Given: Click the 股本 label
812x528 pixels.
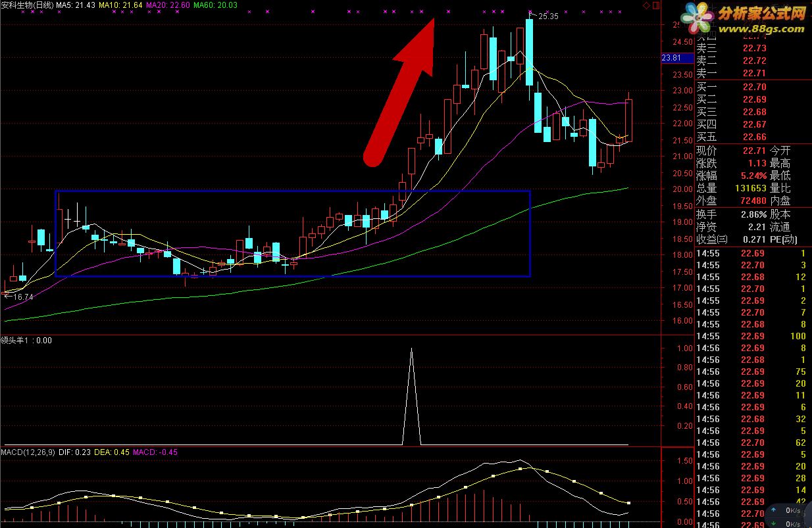Looking at the screenshot, I should (x=780, y=214).
